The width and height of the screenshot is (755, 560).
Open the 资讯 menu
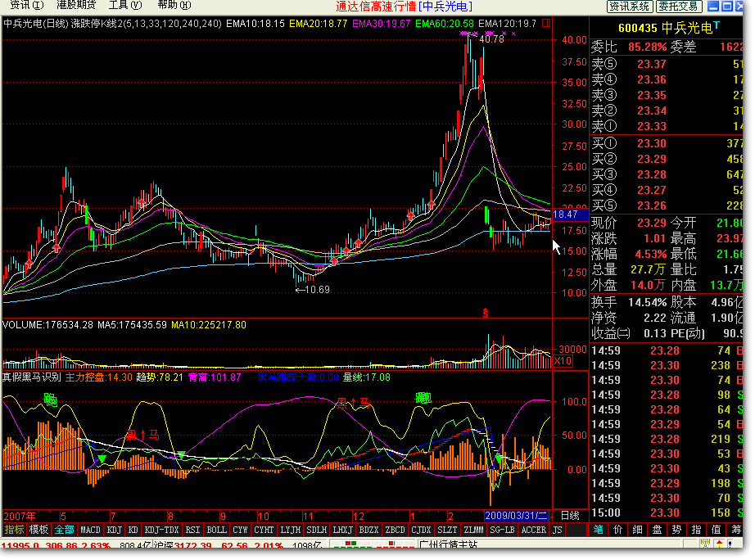27,5
